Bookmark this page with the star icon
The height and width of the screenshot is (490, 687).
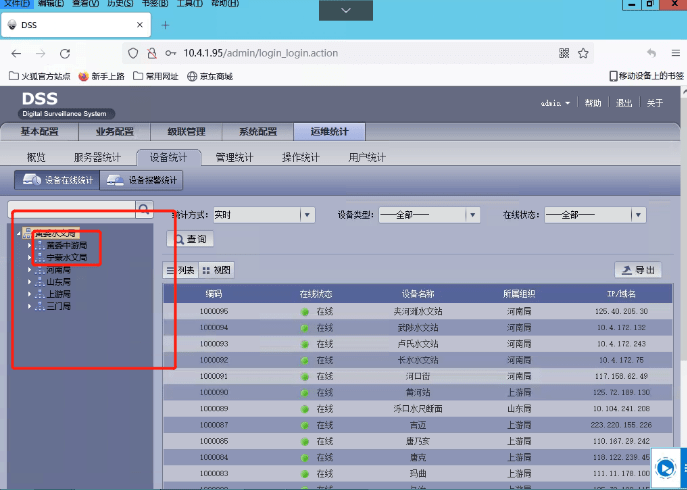point(582,53)
